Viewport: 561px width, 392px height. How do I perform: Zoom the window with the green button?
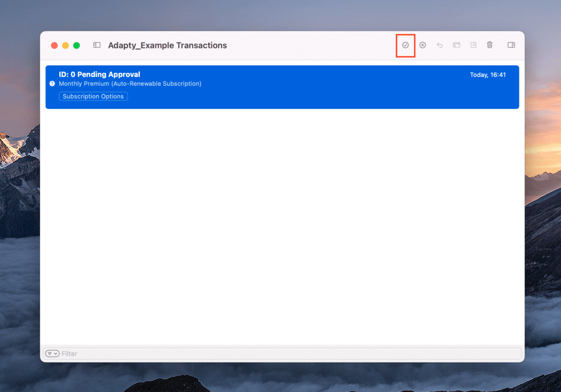[76, 45]
